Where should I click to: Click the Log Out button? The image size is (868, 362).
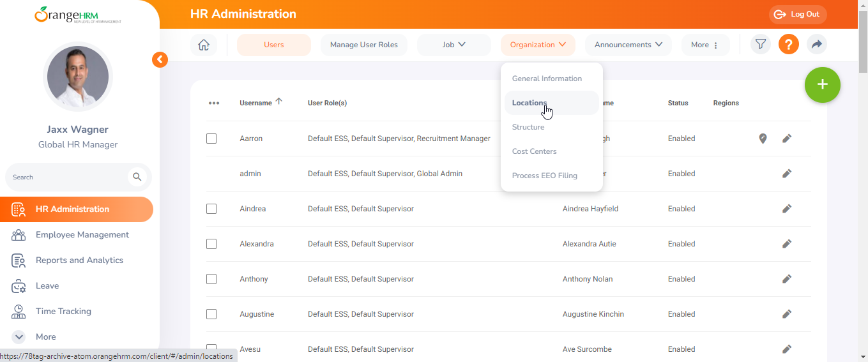798,15
